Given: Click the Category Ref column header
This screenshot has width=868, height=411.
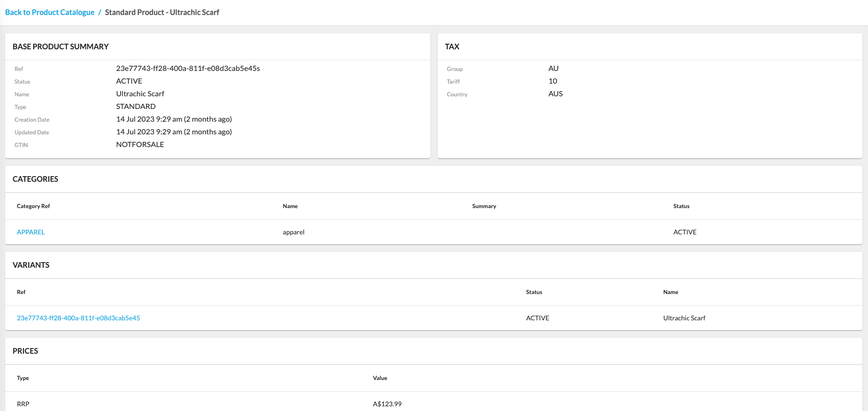Looking at the screenshot, I should (x=33, y=206).
